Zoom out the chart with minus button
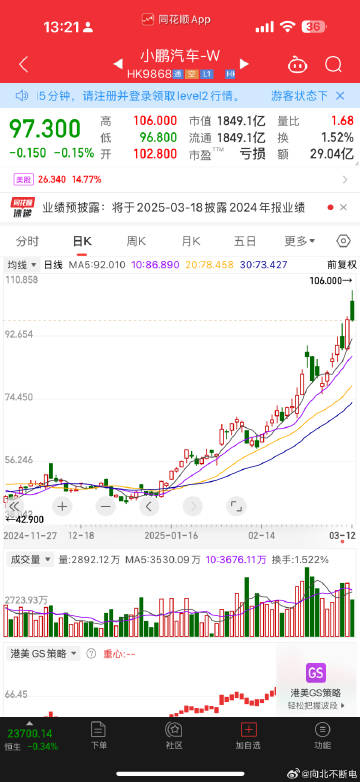Image resolution: width=360 pixels, height=782 pixels. tap(105, 506)
